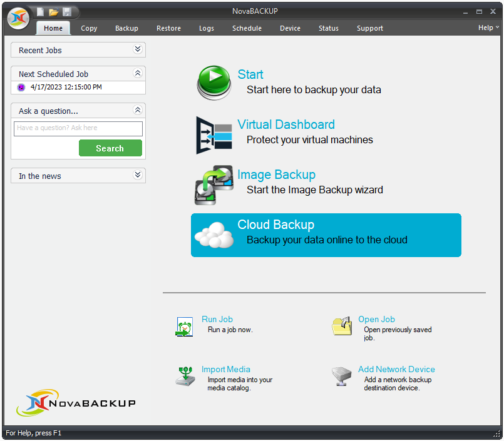Viewport: 504px width, 441px height.
Task: Launch the Image Backup disk icon
Action: (x=213, y=185)
